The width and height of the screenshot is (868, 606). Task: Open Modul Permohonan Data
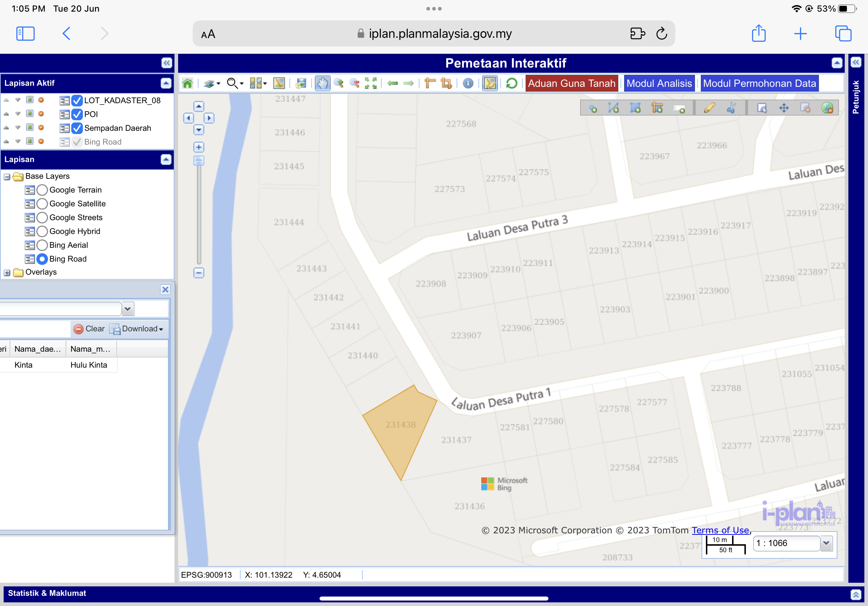pyautogui.click(x=759, y=83)
